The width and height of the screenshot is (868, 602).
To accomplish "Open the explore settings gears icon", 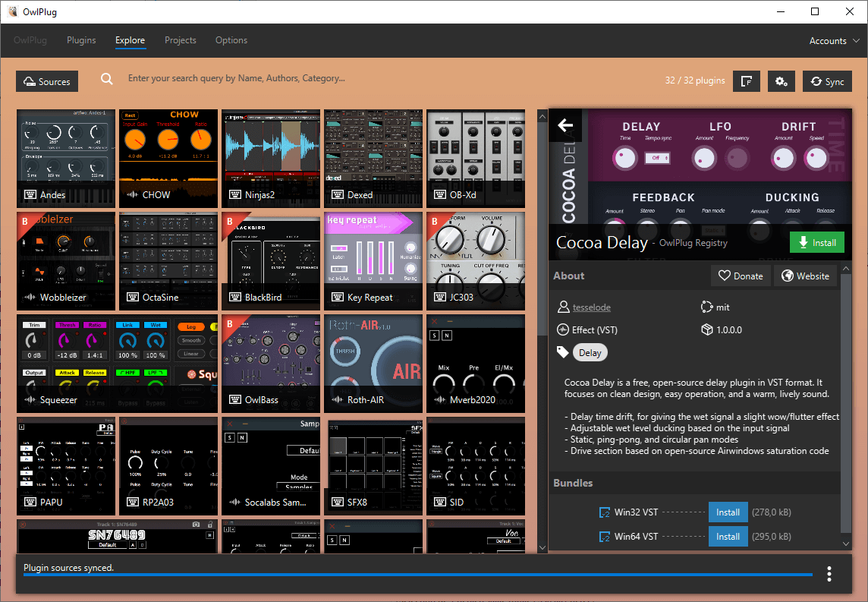I will click(x=781, y=81).
